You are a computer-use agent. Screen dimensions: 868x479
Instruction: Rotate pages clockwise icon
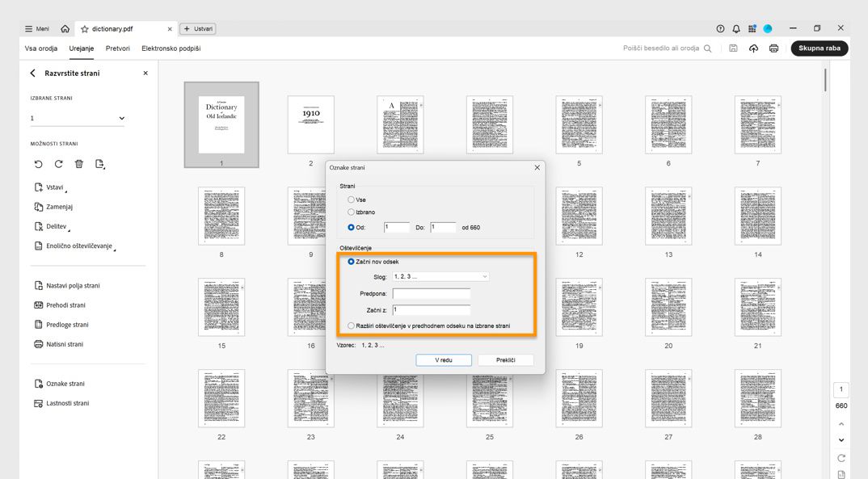(x=59, y=164)
